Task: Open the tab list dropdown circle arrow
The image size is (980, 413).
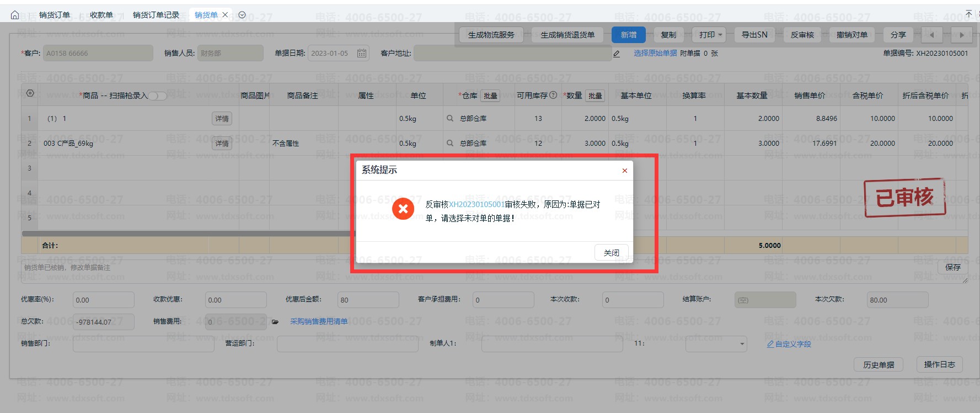Action: coord(242,15)
